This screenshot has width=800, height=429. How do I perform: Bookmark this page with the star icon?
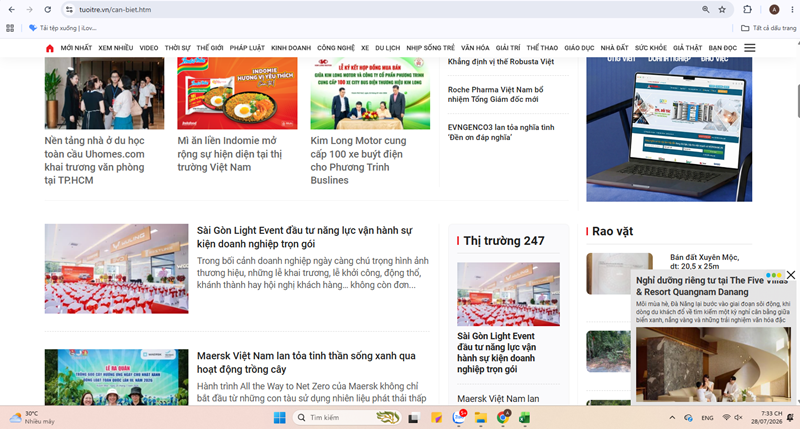(x=722, y=9)
